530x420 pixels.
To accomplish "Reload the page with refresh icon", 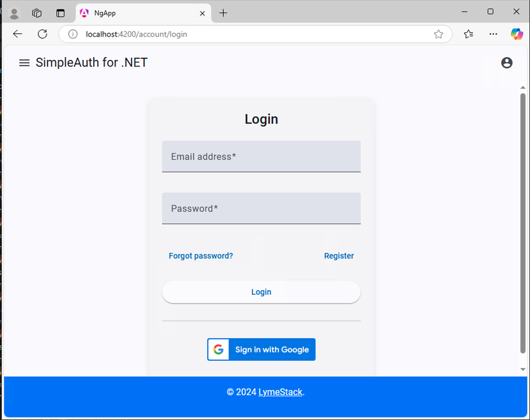I will (x=42, y=34).
